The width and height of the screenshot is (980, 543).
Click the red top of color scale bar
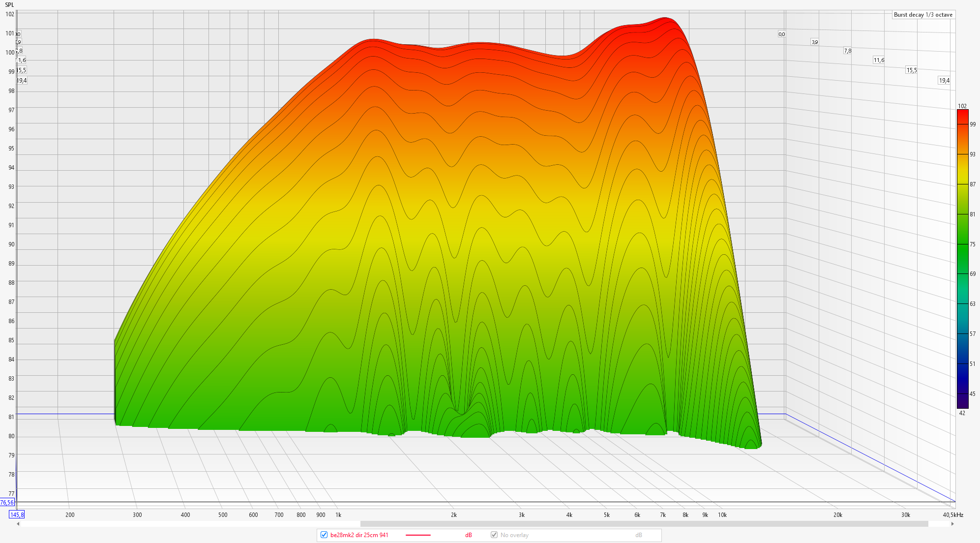click(962, 114)
